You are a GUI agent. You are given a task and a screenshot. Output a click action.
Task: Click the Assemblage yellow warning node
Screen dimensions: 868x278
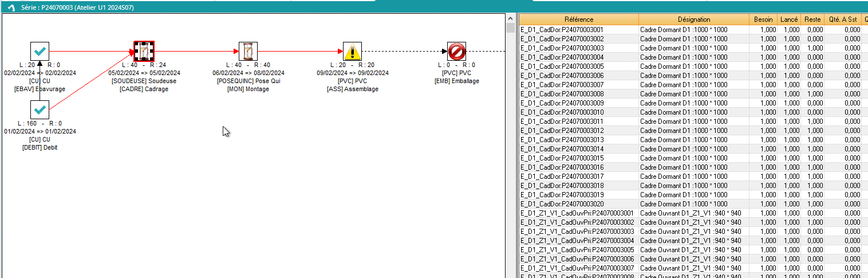pyautogui.click(x=352, y=52)
